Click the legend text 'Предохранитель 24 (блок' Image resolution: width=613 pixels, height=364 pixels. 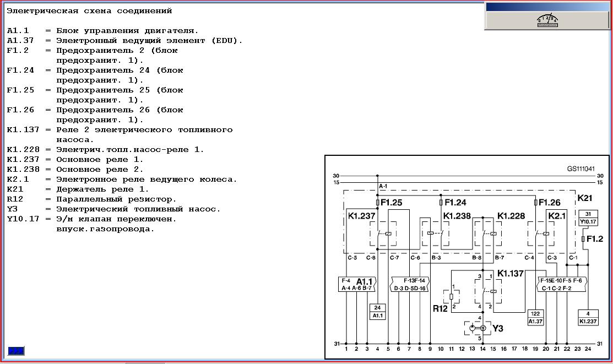120,70
